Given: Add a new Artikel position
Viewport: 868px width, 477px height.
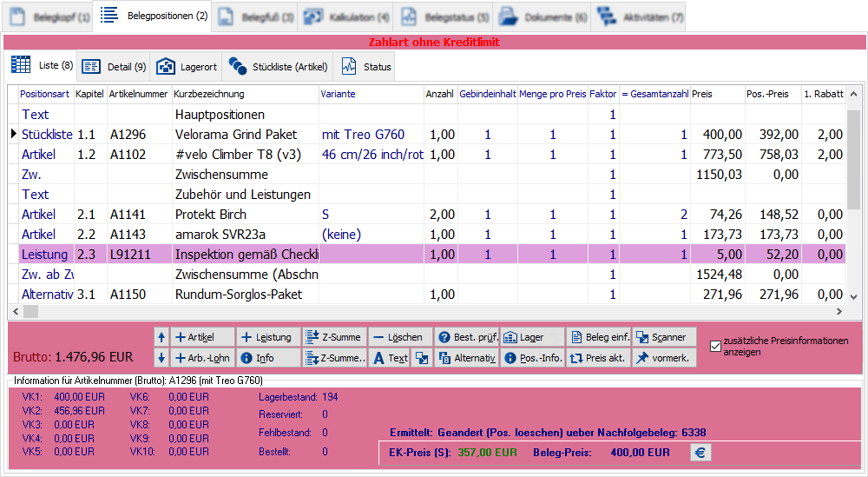Looking at the screenshot, I should [202, 337].
